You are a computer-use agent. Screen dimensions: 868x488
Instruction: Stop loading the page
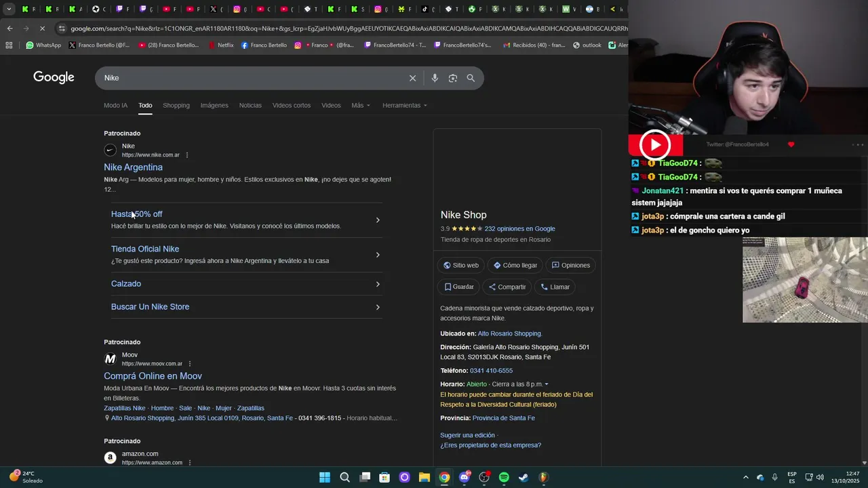[x=42, y=28]
